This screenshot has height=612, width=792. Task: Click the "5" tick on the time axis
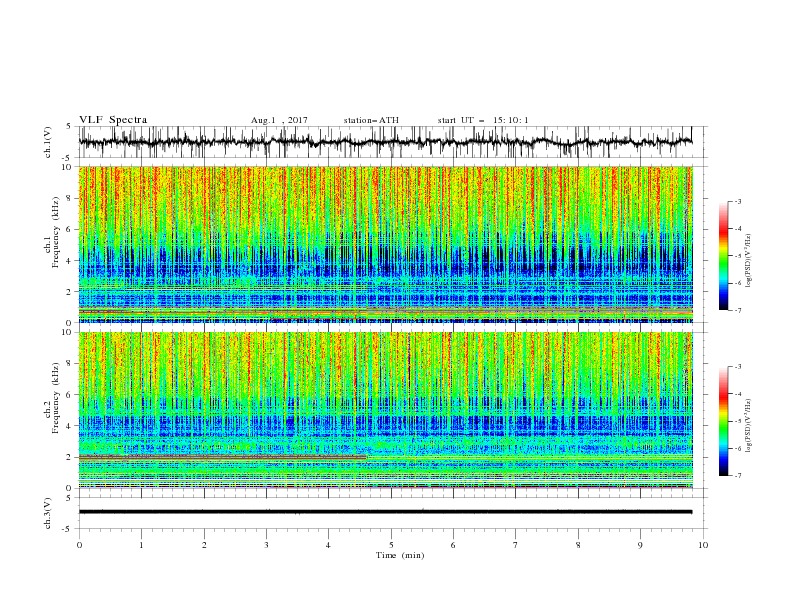pos(391,545)
